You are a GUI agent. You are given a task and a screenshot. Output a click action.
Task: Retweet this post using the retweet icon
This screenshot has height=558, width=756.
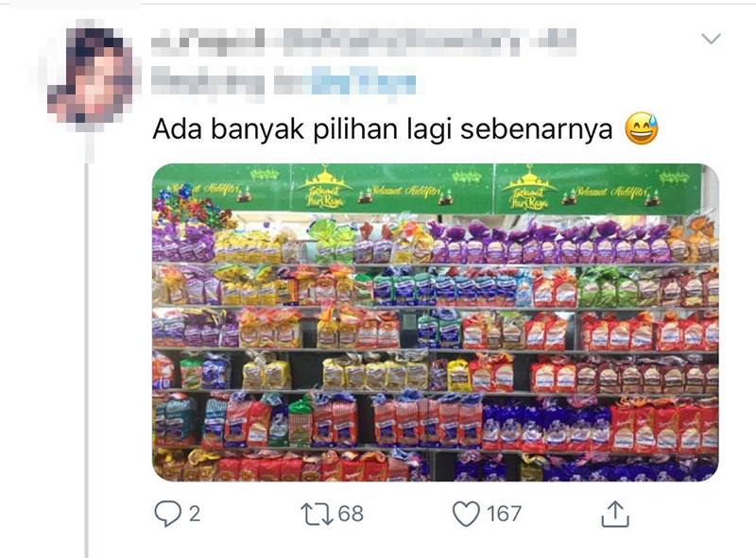click(x=317, y=514)
